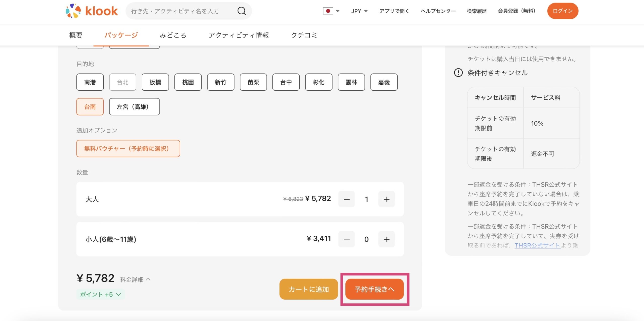The image size is (644, 321).
Task: Click the 10% service fee cell
Action: (x=551, y=123)
